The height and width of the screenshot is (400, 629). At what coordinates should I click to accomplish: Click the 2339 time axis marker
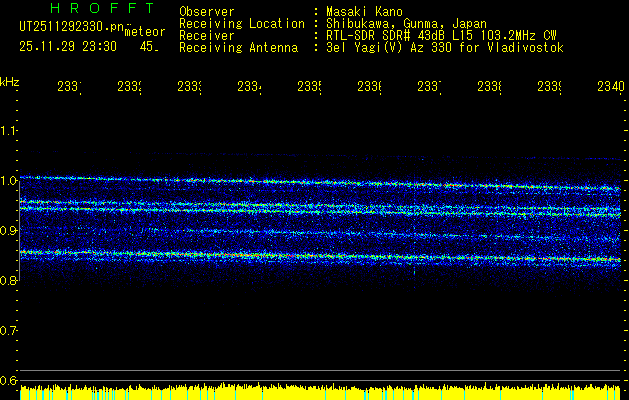[549, 86]
